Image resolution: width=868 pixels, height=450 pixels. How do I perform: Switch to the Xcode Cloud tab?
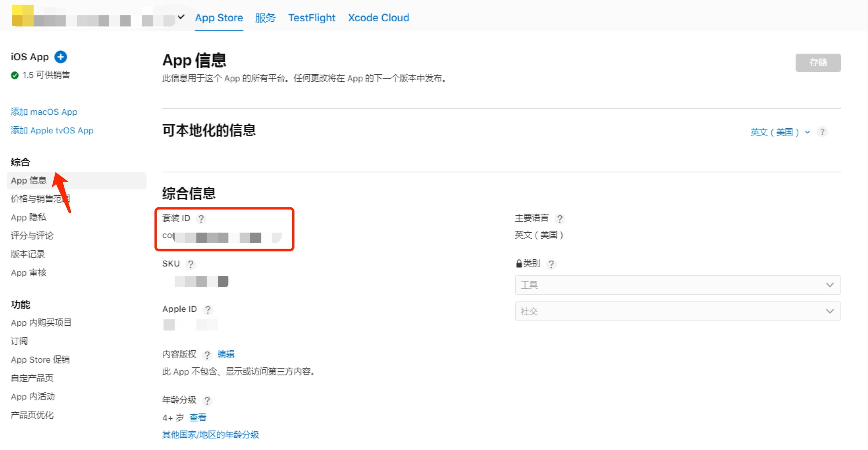coord(378,18)
